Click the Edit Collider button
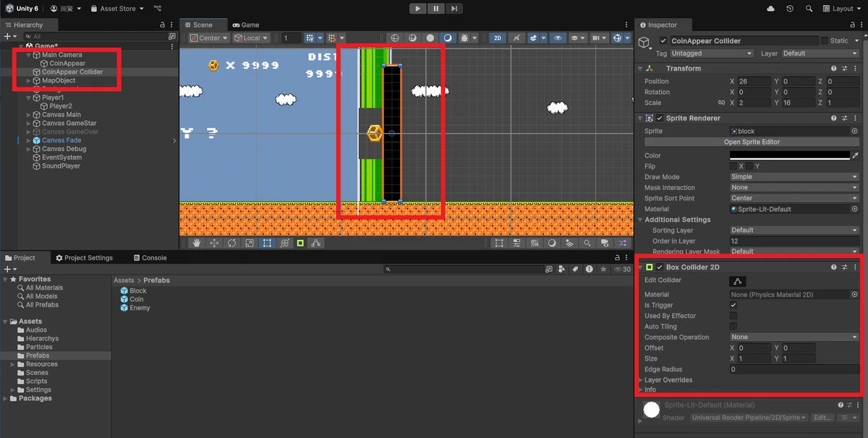The width and height of the screenshot is (868, 438). click(738, 281)
